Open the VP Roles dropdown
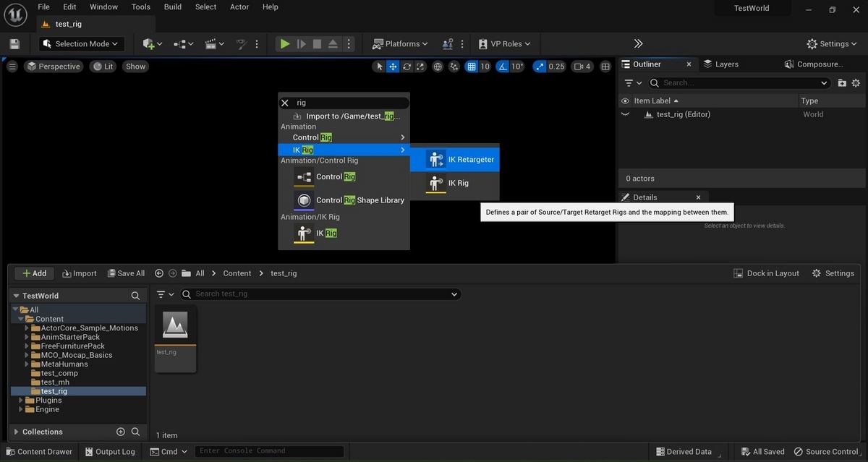 tap(504, 43)
